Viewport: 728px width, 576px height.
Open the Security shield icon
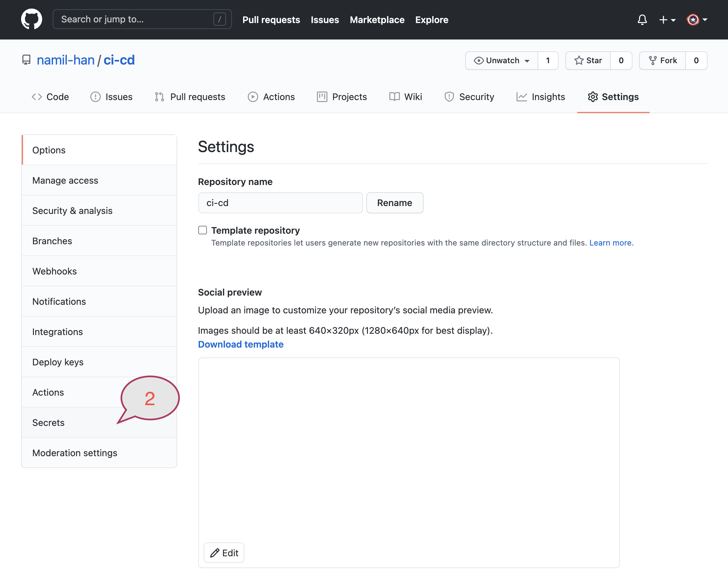click(449, 97)
